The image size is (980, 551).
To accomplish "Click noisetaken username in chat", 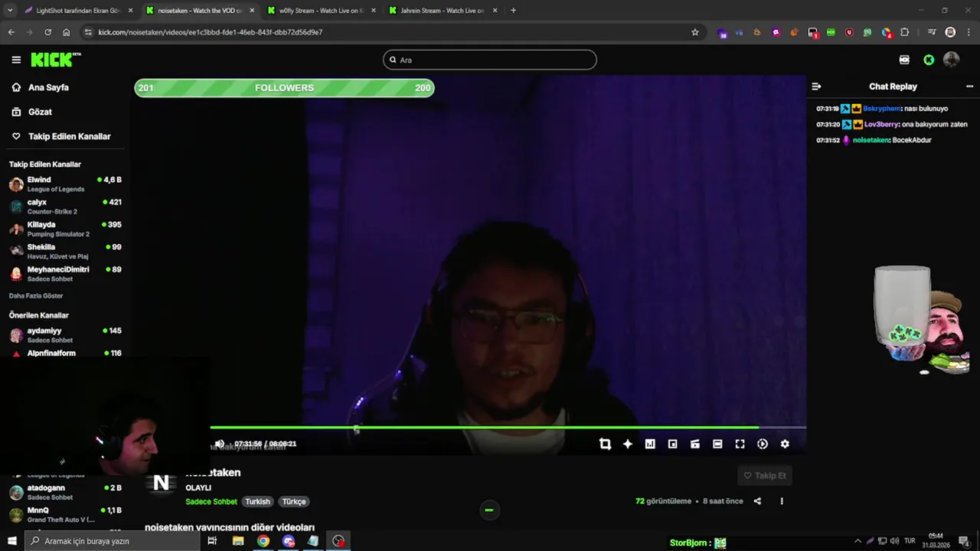I will pyautogui.click(x=871, y=140).
